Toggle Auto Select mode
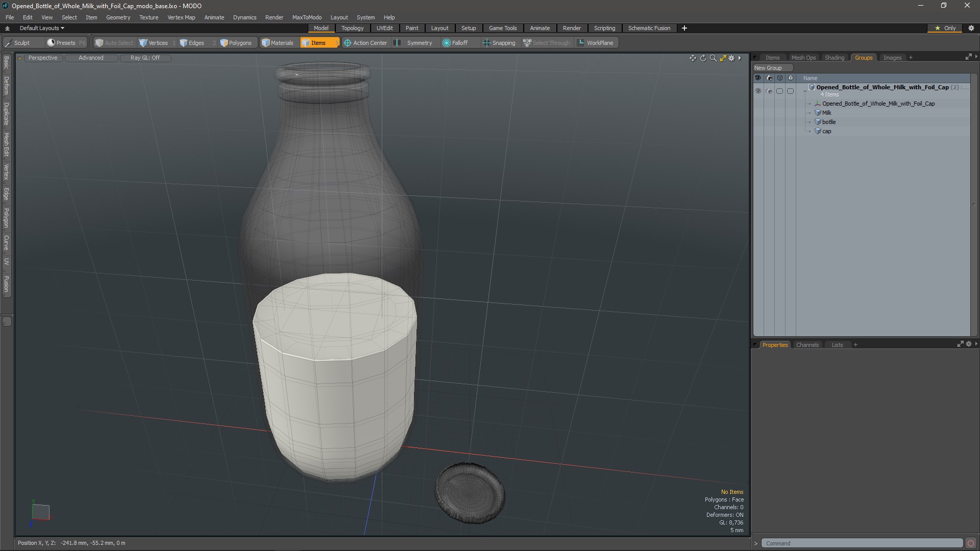 tap(114, 43)
